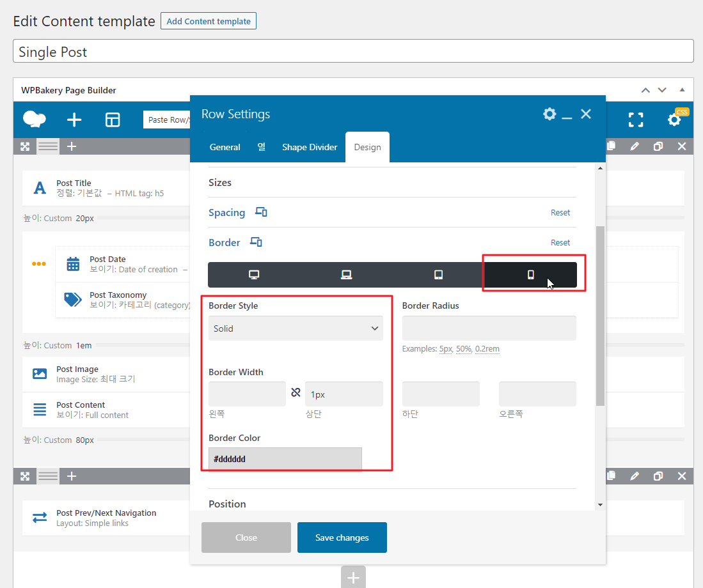
Task: Toggle responsive options next to Spacing
Action: [261, 212]
